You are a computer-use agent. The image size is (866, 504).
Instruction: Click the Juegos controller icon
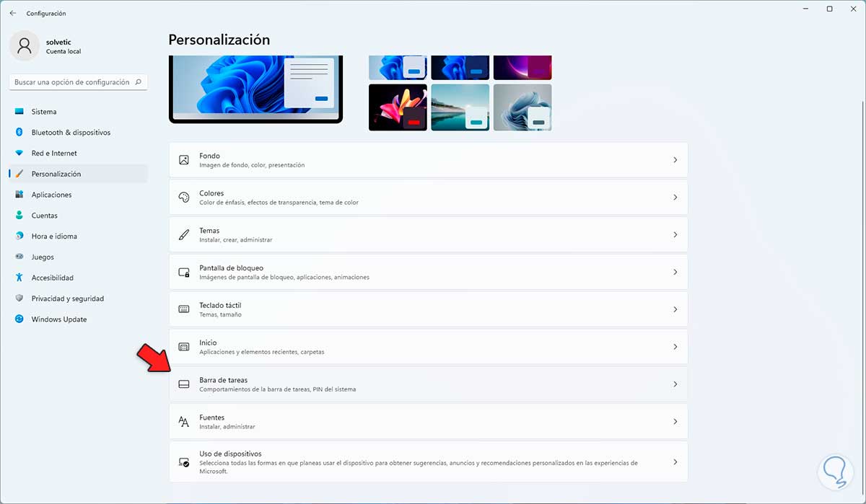pyautogui.click(x=19, y=257)
